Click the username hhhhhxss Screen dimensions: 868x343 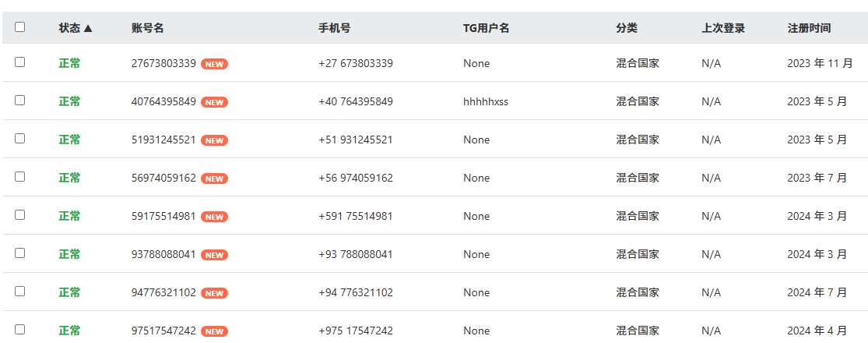click(x=485, y=102)
